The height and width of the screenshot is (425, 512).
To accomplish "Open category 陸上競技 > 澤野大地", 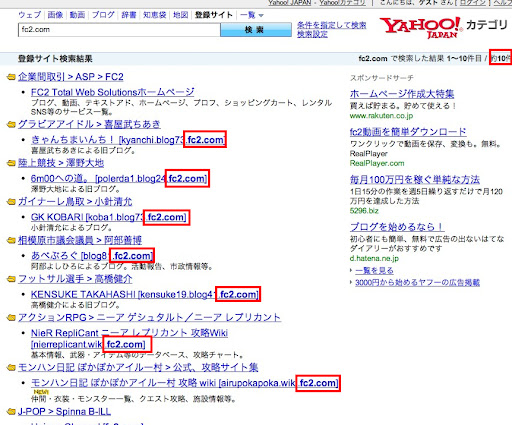I will coord(61,163).
